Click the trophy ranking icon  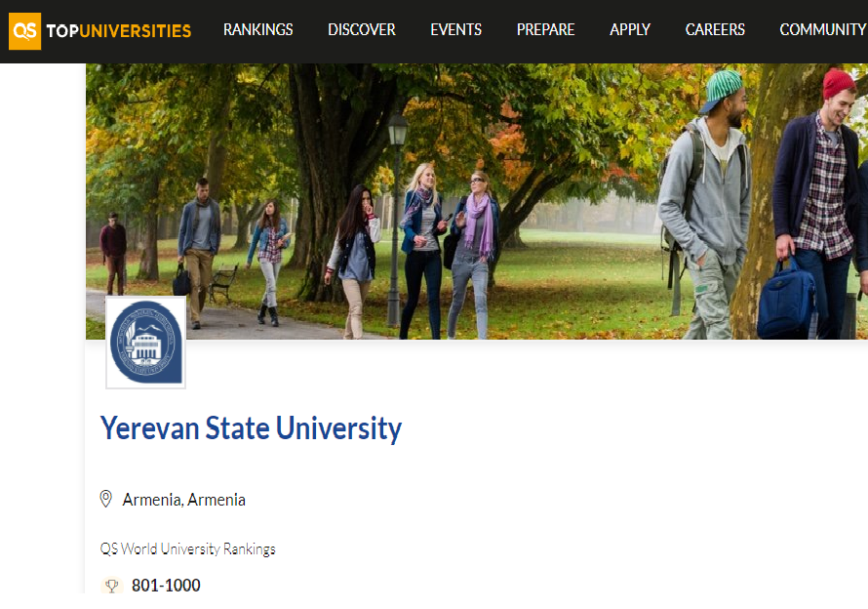coord(112,586)
